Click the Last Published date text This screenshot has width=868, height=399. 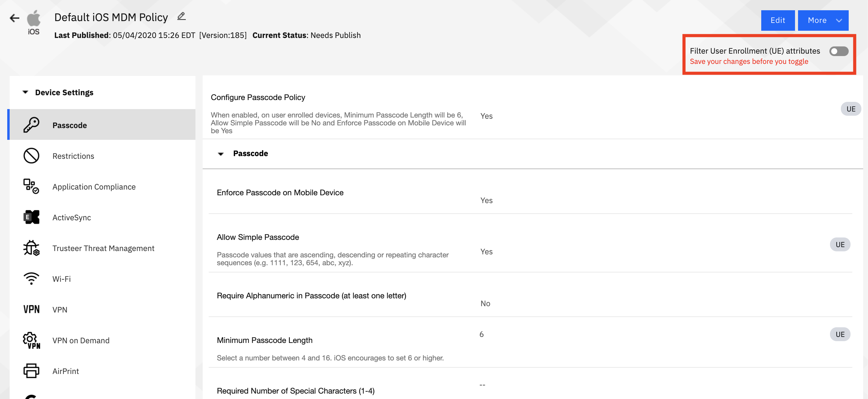[125, 35]
